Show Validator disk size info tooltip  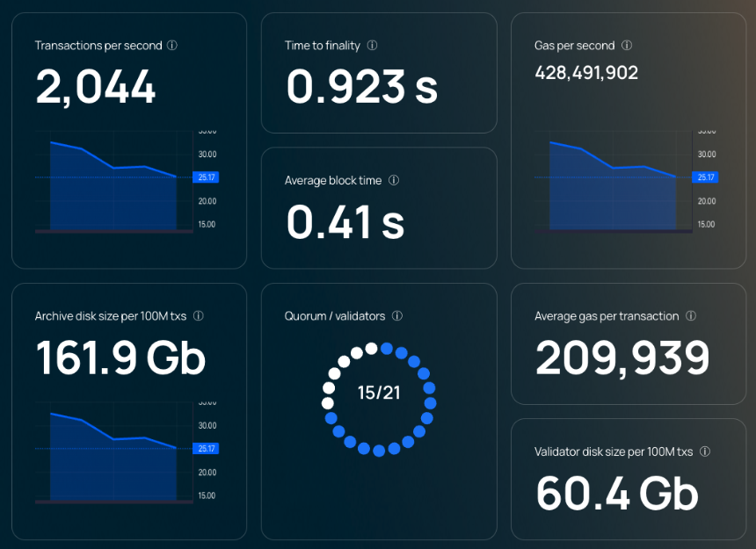click(x=705, y=451)
